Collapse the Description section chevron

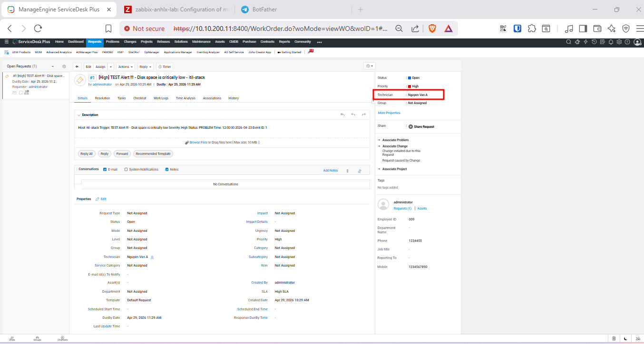(79, 115)
